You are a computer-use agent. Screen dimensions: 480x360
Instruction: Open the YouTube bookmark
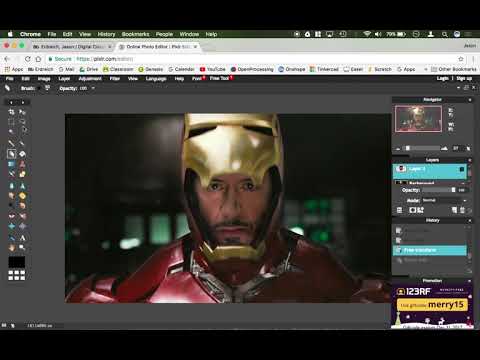tap(213, 69)
